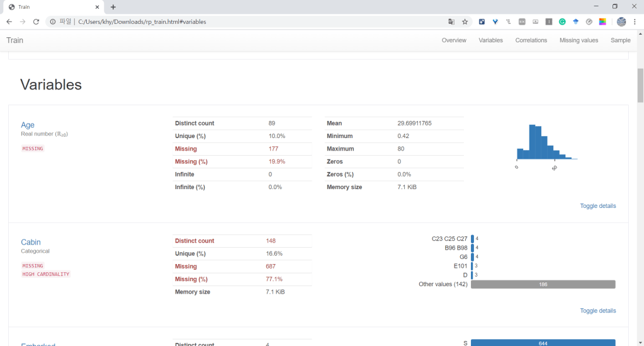Viewport: 644px width, 346px height.
Task: Toggle details for the Age variable
Action: coord(597,206)
